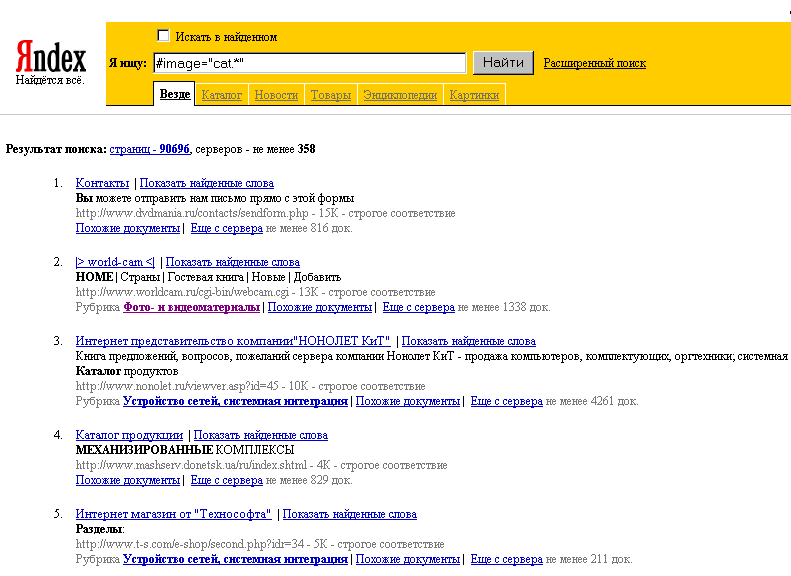This screenshot has height=576, width=791.
Task: Click the mashserv.donetsk.ua URL text
Action: 191,465
